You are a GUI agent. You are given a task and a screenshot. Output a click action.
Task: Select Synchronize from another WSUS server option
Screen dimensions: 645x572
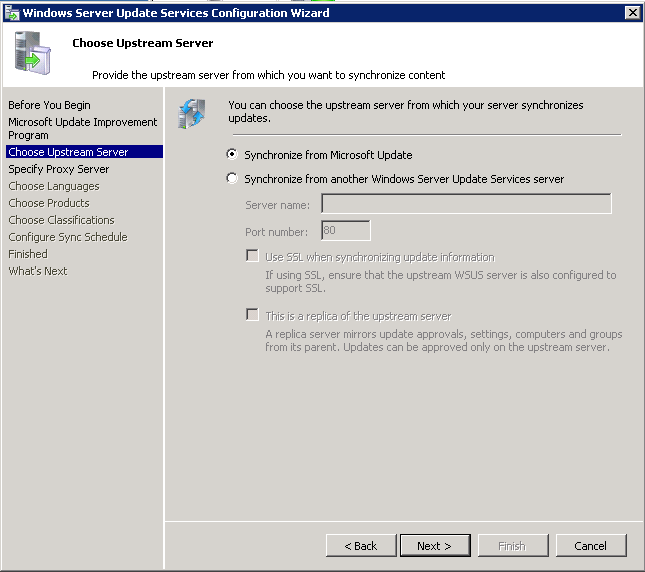click(233, 179)
